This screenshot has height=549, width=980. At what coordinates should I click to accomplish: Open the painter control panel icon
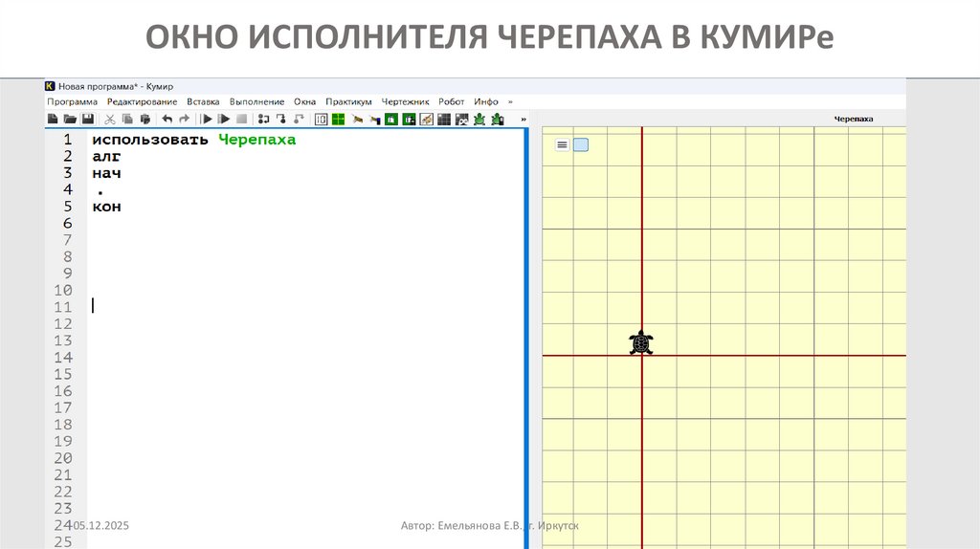(x=374, y=119)
